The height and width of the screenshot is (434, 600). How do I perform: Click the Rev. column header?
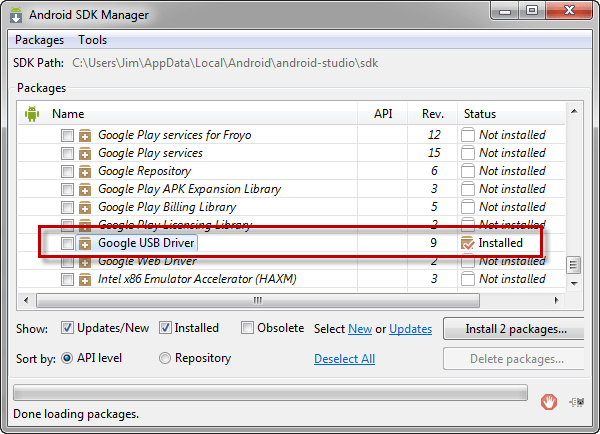[433, 114]
